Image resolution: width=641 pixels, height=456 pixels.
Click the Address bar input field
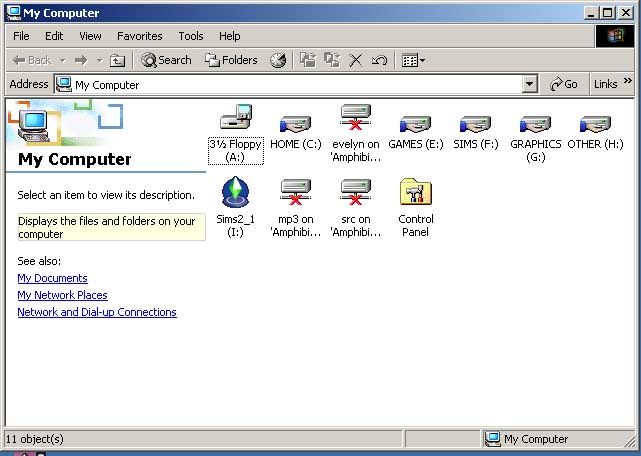[x=289, y=84]
